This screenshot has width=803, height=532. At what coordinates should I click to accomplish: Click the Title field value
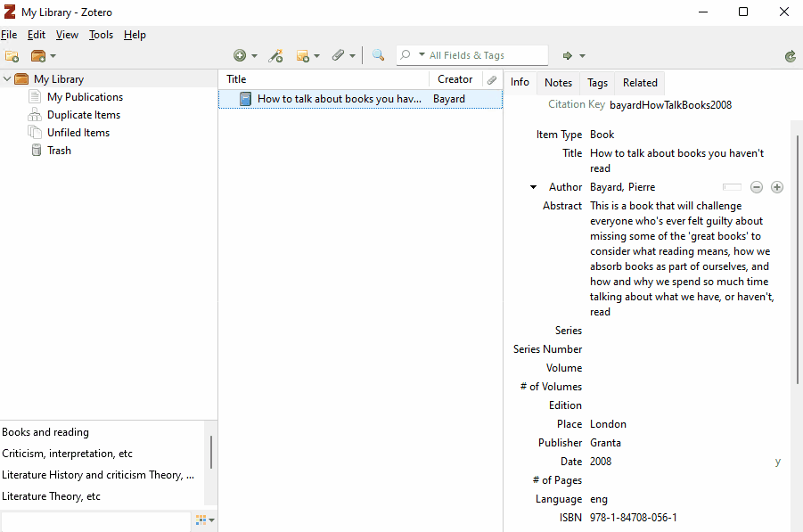pos(676,160)
